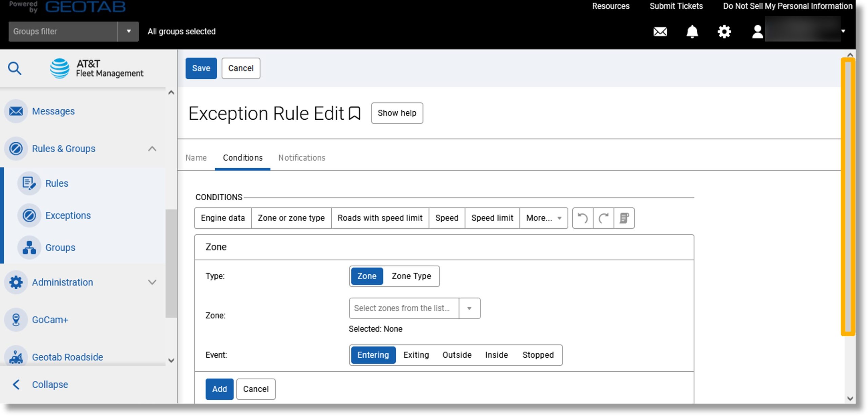
Task: Click the copy/paste icon in conditions toolbar
Action: 625,217
